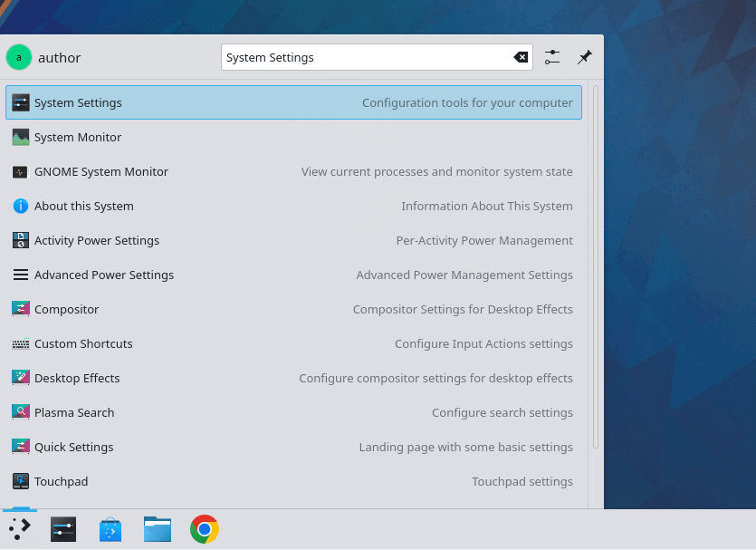This screenshot has height=550, width=756.
Task: Click the System Monitor chart icon
Action: click(20, 137)
